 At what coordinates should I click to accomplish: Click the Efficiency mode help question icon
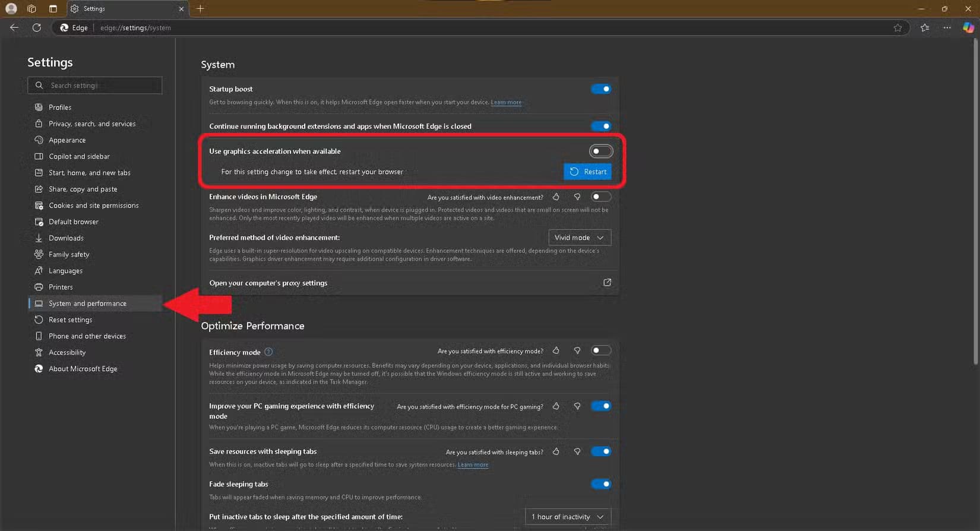pos(268,352)
